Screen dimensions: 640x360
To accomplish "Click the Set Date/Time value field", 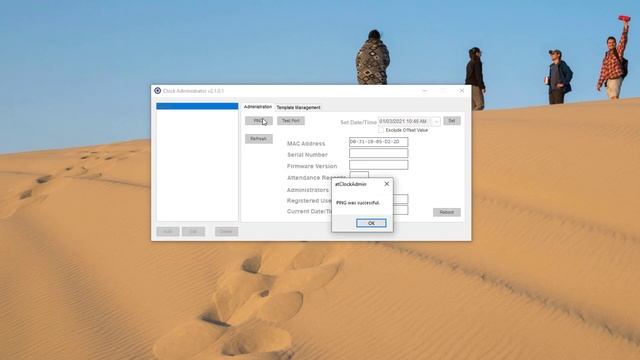I will coord(404,122).
